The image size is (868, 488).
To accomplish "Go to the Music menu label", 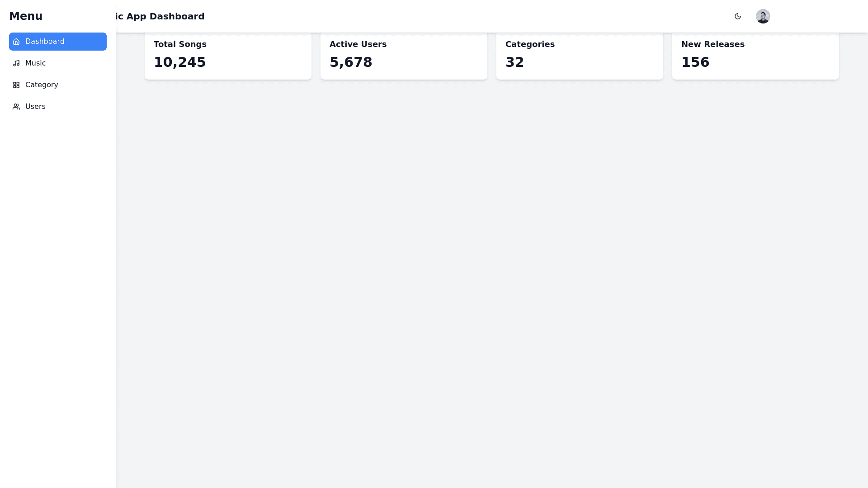I will (x=35, y=63).
